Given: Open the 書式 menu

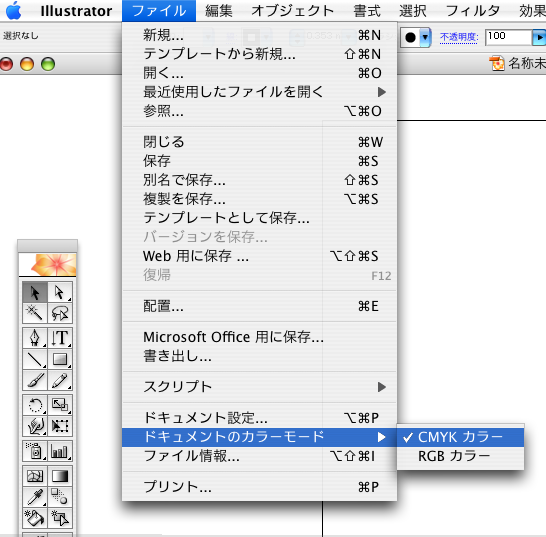Looking at the screenshot, I should 367,11.
